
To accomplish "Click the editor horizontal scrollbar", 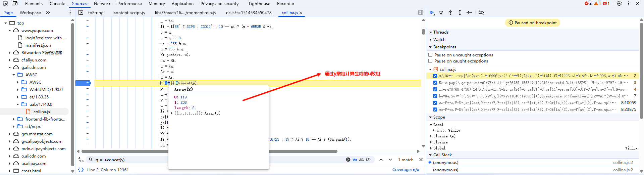I will coord(209,151).
